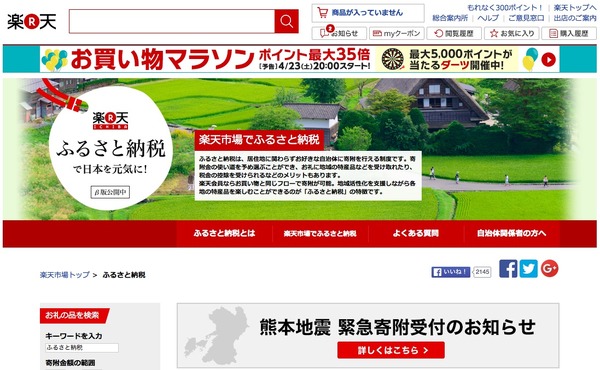Open ご意見窓口 link
This screenshot has height=370, width=600.
point(526,18)
